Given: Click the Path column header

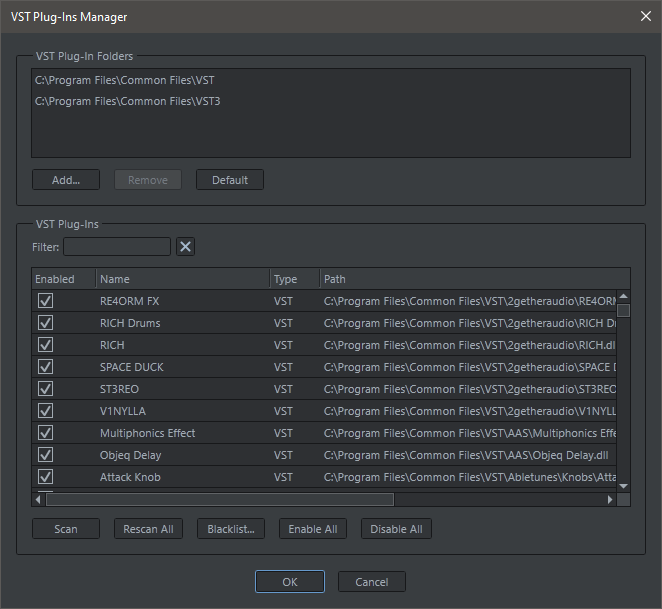Looking at the screenshot, I should pos(470,279).
